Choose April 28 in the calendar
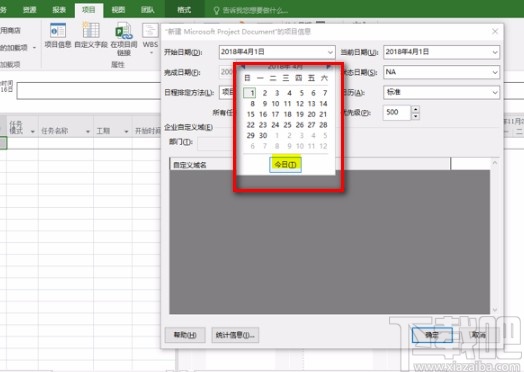 (x=323, y=125)
